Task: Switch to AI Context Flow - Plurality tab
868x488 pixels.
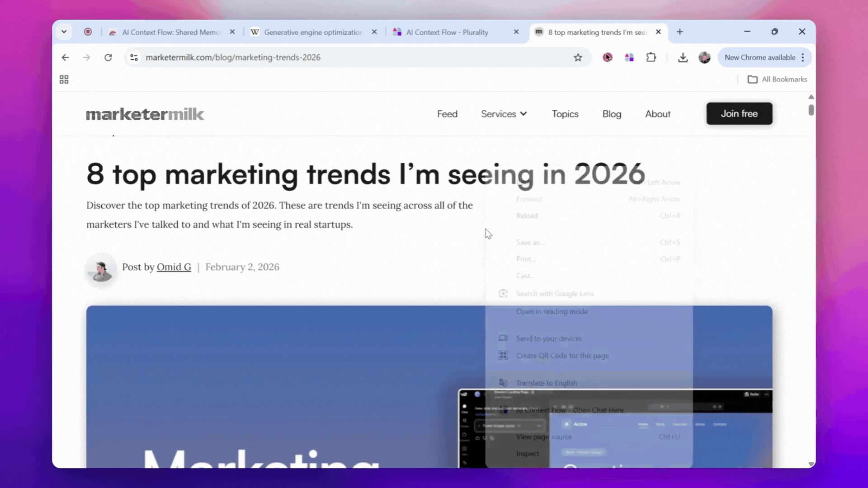Action: click(x=447, y=32)
